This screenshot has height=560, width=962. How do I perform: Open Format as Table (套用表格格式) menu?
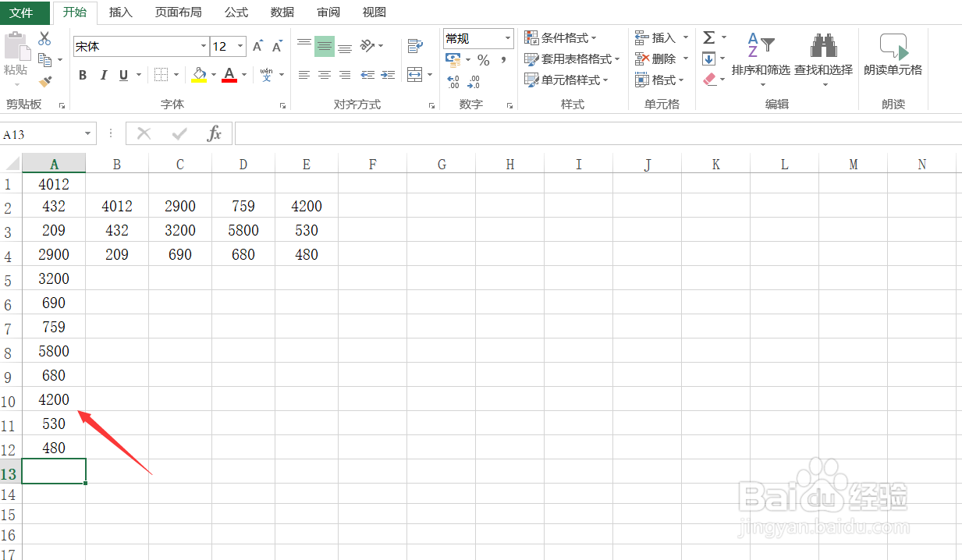pyautogui.click(x=572, y=58)
